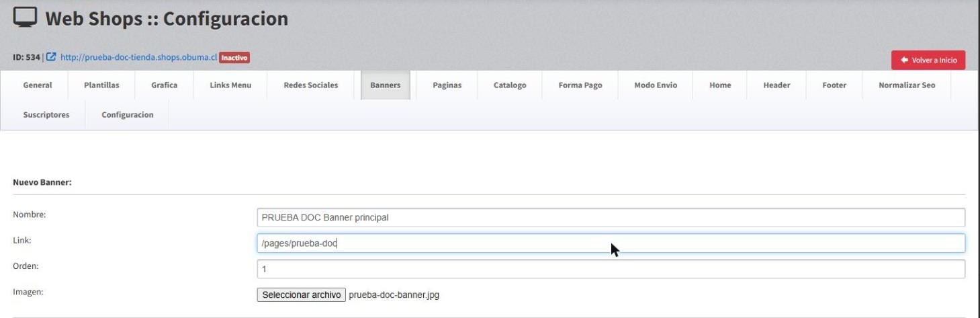Click the Orden label

pos(25,266)
